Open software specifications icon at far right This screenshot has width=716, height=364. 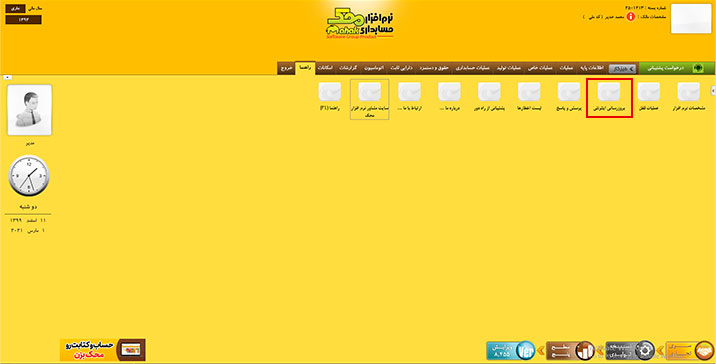689,97
